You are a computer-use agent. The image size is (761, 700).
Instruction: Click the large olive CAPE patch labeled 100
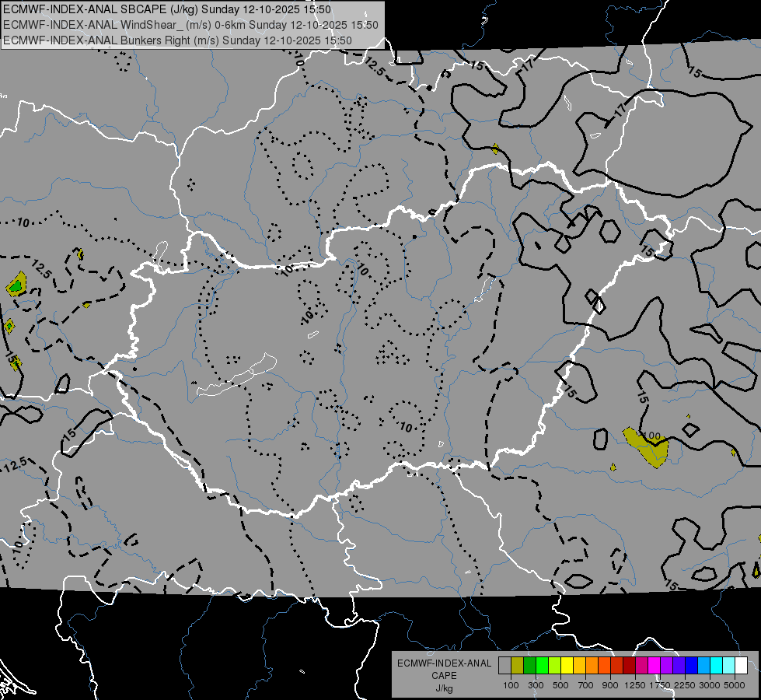pyautogui.click(x=647, y=447)
